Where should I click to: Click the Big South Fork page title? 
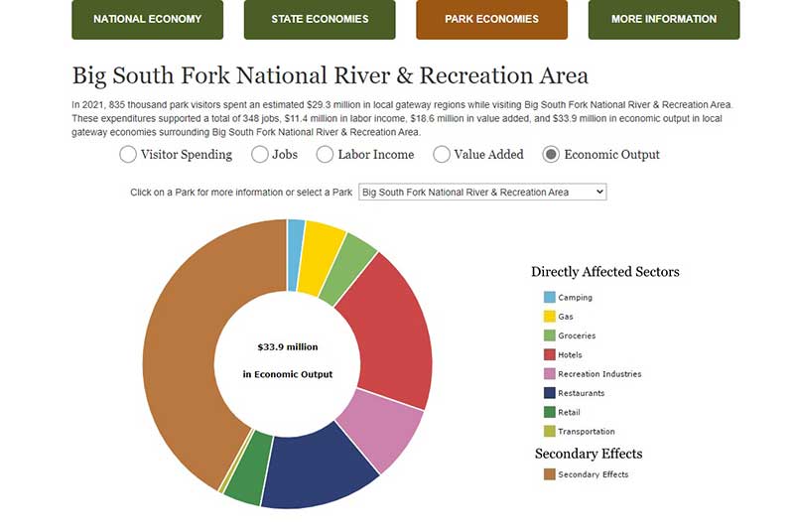331,75
